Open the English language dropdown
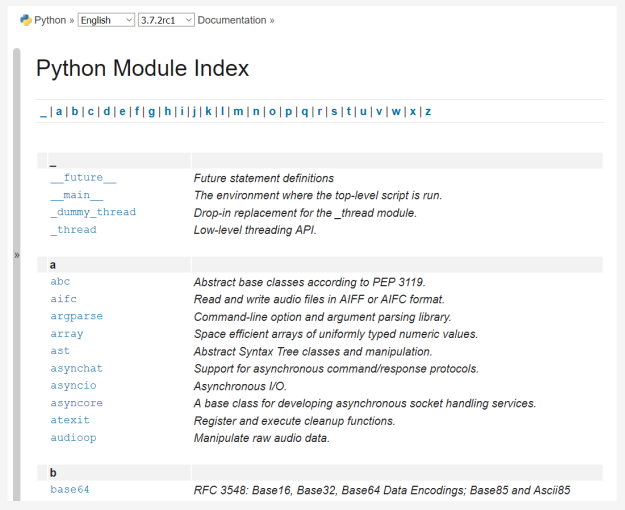 (x=106, y=20)
